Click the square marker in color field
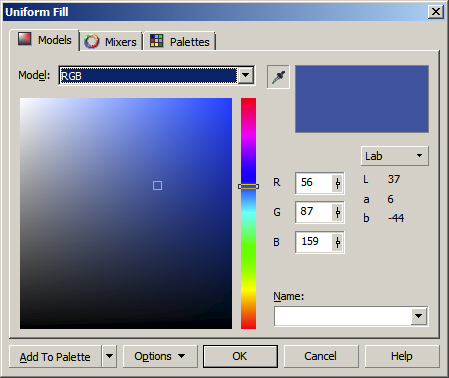Image resolution: width=449 pixels, height=378 pixels. click(x=157, y=186)
